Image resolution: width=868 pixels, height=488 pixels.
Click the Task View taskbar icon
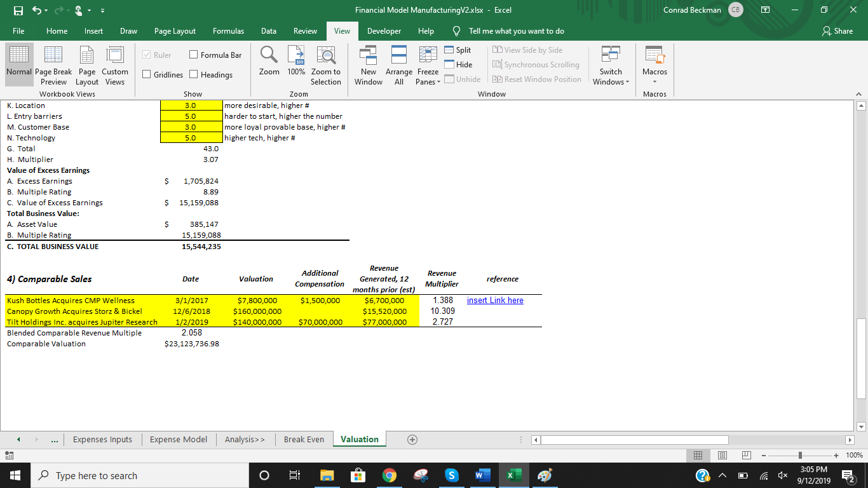point(295,475)
